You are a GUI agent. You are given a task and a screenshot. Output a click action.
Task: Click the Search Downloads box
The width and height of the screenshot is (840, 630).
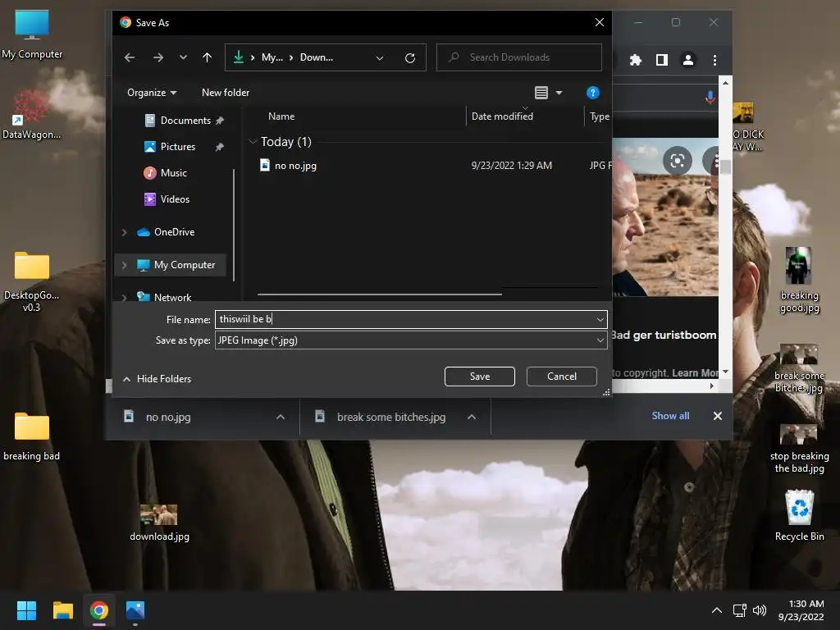tap(519, 57)
